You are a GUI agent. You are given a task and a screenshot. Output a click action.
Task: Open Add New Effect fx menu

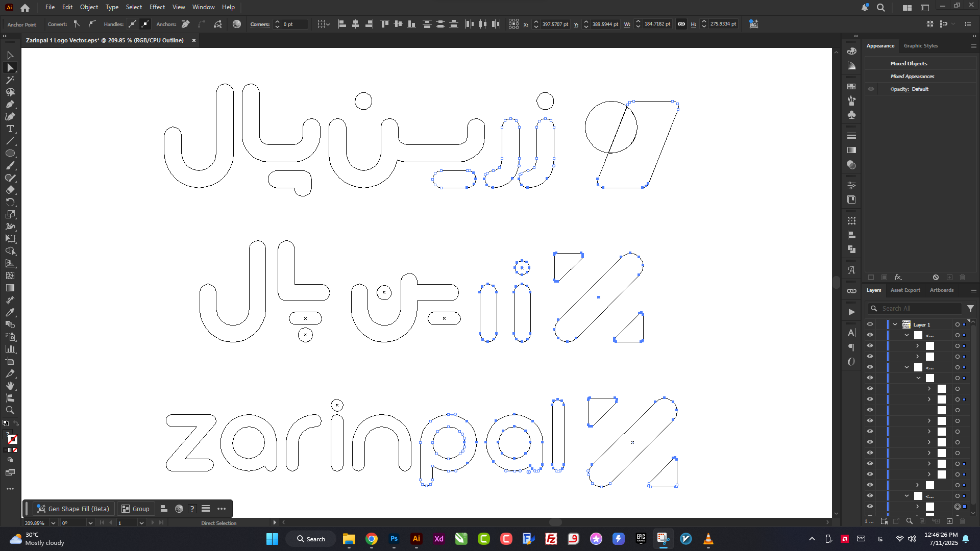click(898, 277)
